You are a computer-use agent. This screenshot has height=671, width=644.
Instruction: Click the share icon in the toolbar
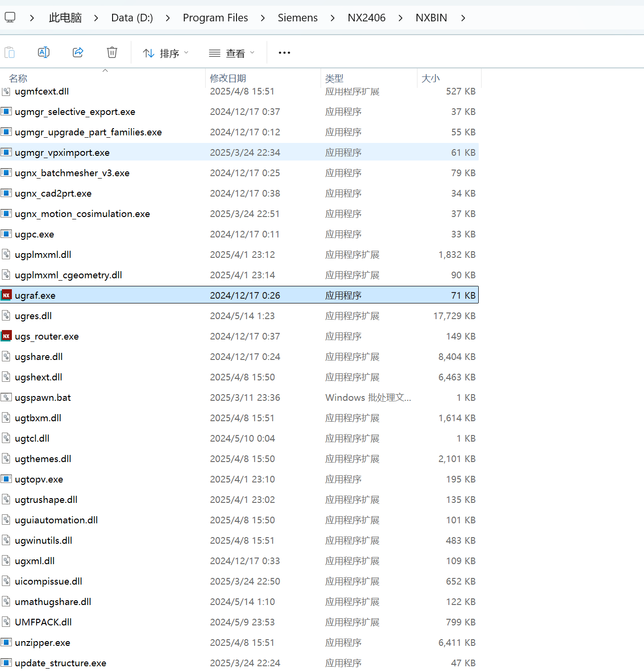pos(78,53)
